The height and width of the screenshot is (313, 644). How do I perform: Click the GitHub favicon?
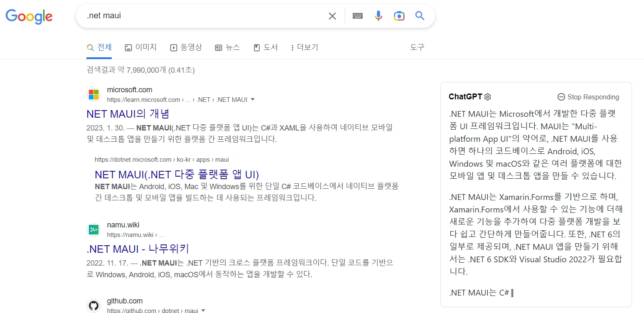click(x=94, y=306)
